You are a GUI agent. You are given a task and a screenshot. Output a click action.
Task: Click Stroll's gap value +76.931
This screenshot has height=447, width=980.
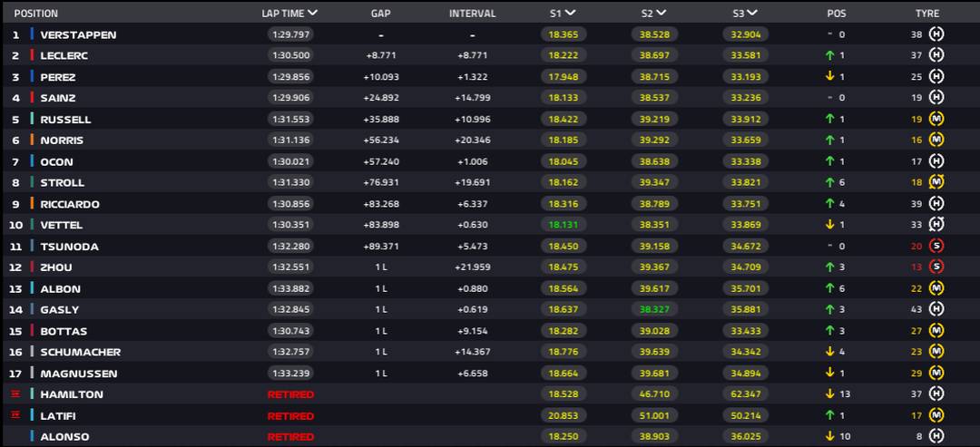pyautogui.click(x=381, y=183)
